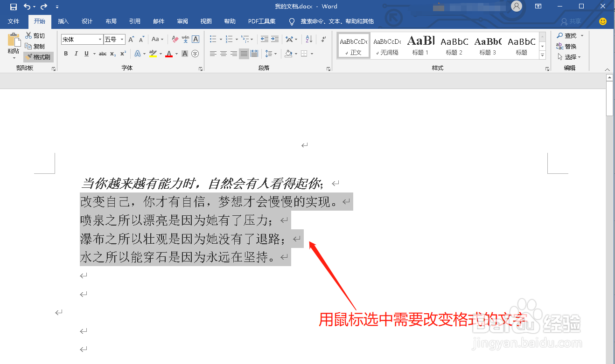
Task: Apply the 标题 1 style
Action: pos(420,45)
